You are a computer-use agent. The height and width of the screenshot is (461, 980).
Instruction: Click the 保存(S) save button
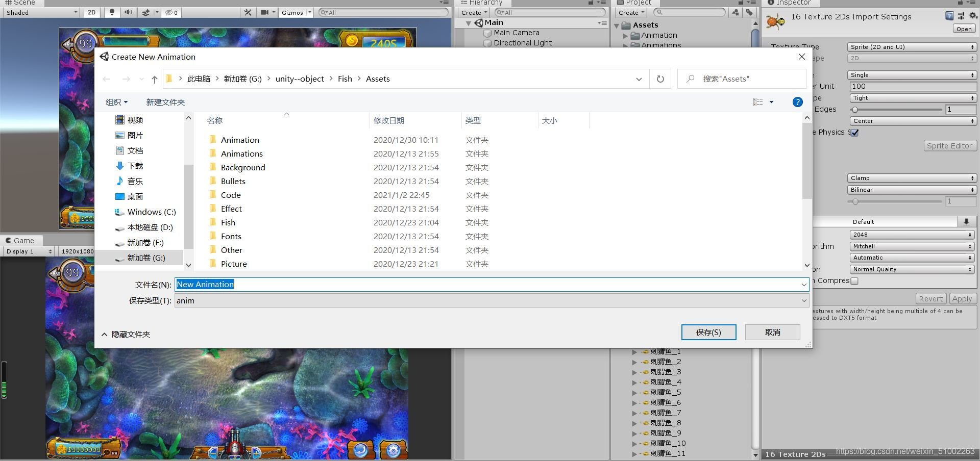pos(708,332)
